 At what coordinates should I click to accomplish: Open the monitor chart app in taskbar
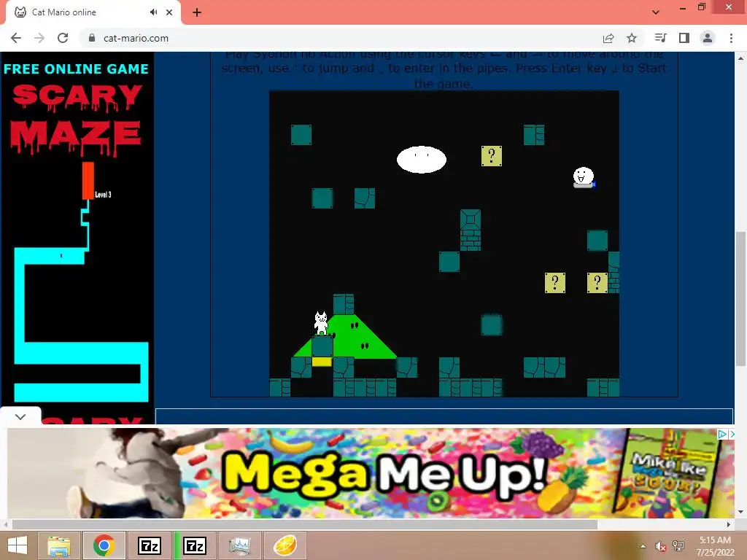[x=239, y=545]
